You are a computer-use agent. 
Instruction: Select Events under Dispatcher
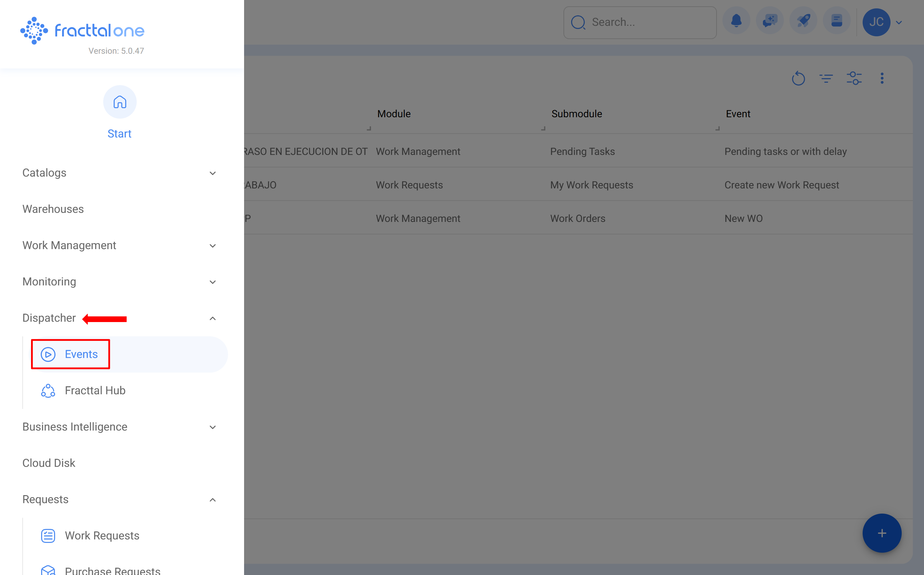coord(129,354)
